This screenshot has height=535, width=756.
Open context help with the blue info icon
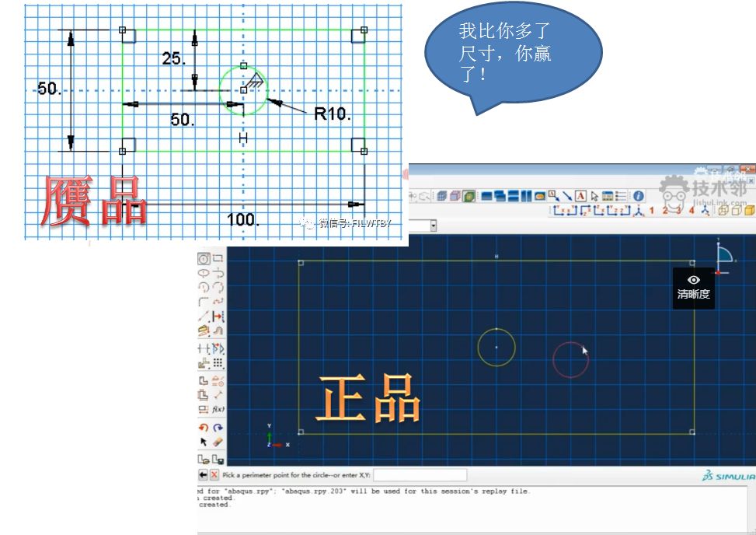(638, 195)
